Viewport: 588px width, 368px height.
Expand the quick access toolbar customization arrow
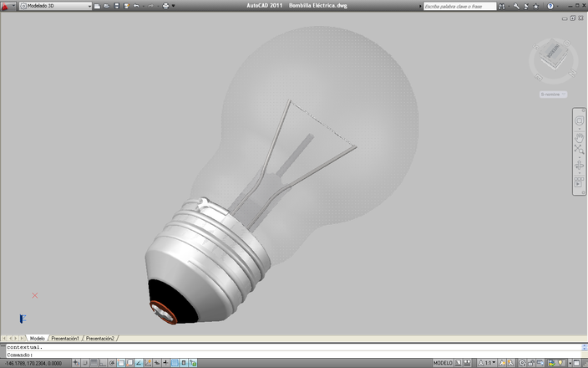[173, 6]
